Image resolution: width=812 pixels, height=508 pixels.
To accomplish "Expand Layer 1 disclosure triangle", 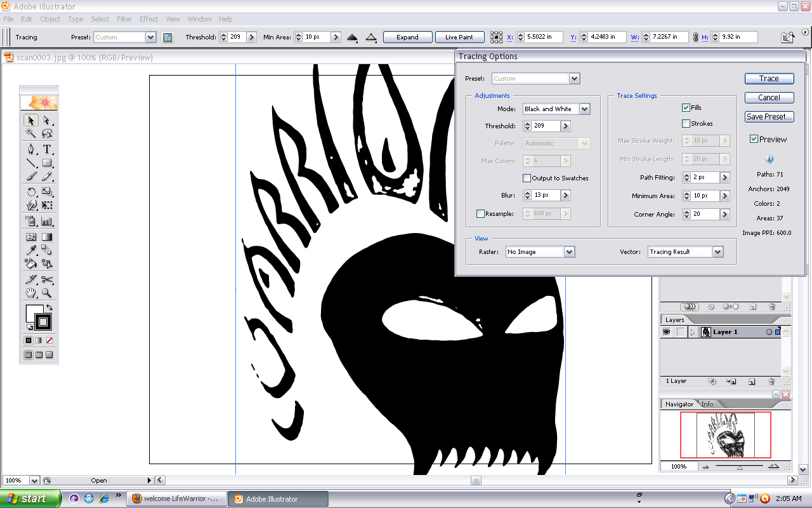I will pos(693,332).
